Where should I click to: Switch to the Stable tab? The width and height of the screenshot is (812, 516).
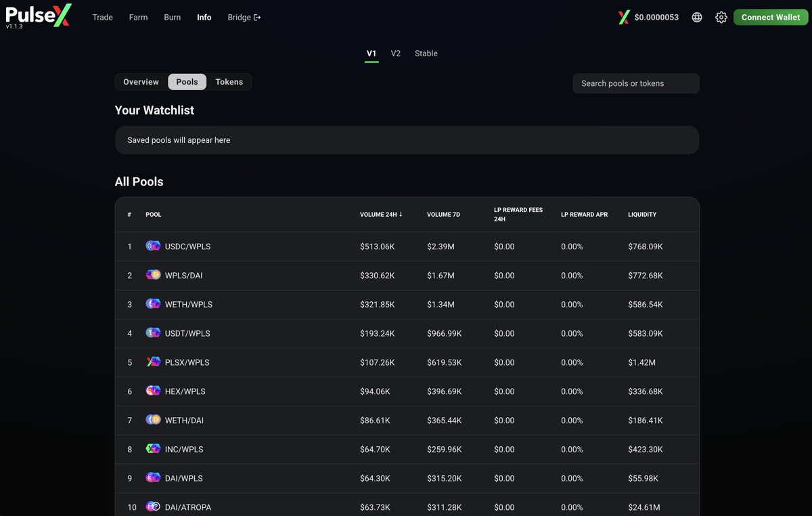click(x=426, y=53)
